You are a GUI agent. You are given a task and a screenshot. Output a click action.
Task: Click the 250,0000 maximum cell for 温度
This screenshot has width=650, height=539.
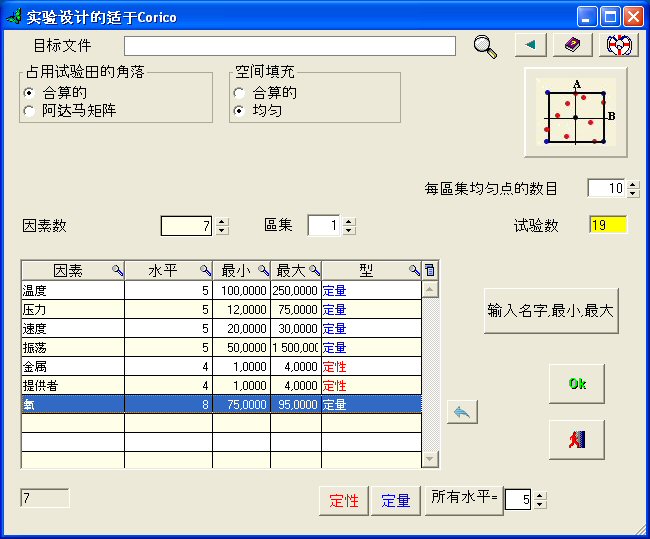click(x=296, y=290)
